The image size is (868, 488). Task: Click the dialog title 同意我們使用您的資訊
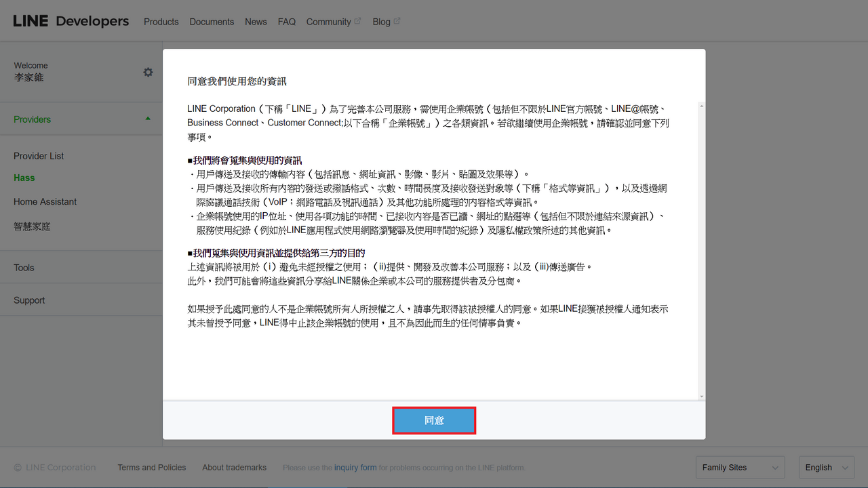237,81
